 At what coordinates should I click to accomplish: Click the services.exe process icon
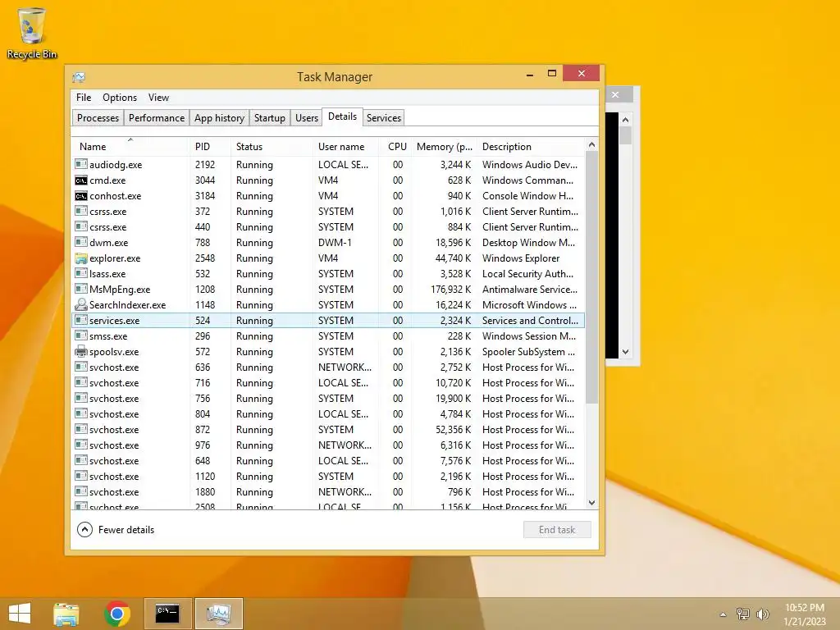tap(81, 320)
